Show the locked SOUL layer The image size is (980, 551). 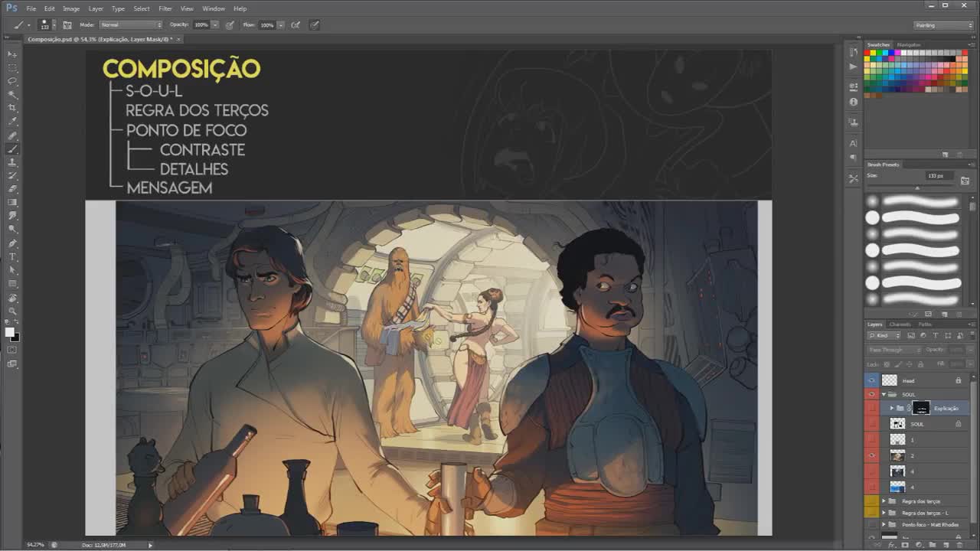pyautogui.click(x=872, y=424)
